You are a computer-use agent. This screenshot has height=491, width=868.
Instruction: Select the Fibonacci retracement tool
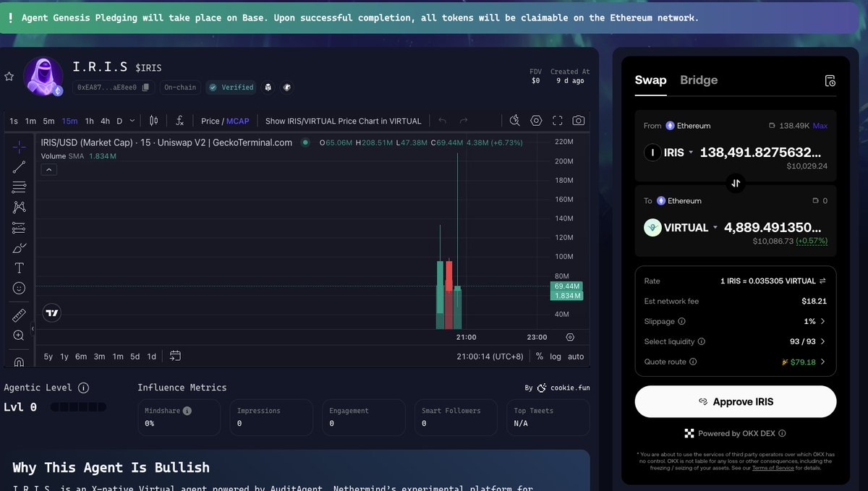pos(20,187)
